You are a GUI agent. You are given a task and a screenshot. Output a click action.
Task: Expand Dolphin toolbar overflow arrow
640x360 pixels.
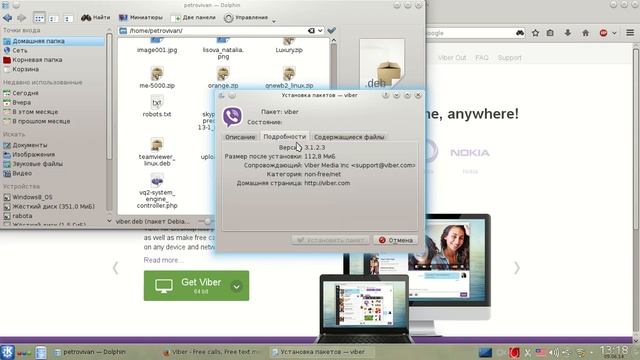point(274,20)
